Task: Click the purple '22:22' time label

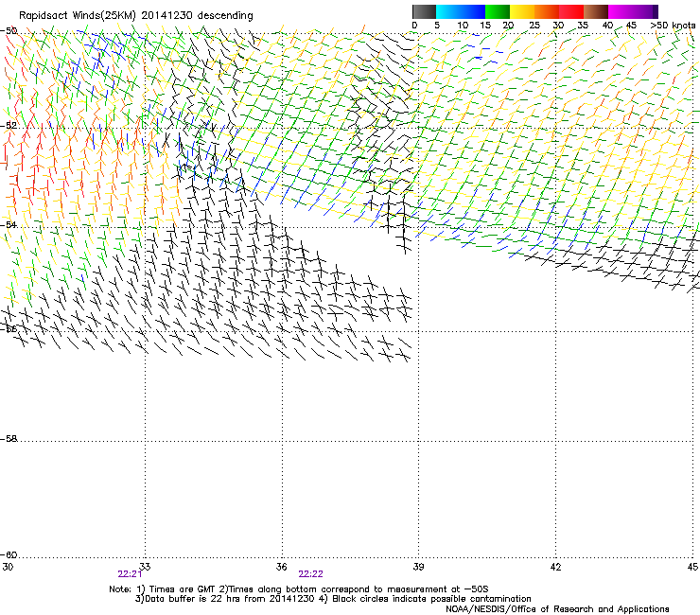Action: coord(310,574)
